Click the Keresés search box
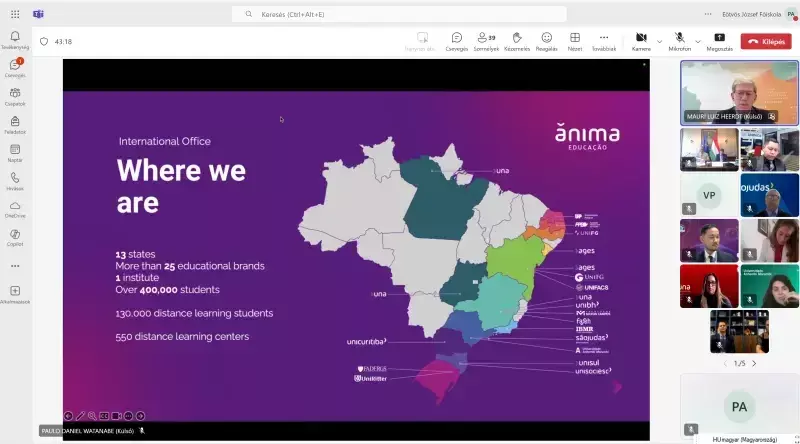Screen dimensions: 800x444 click(x=399, y=14)
